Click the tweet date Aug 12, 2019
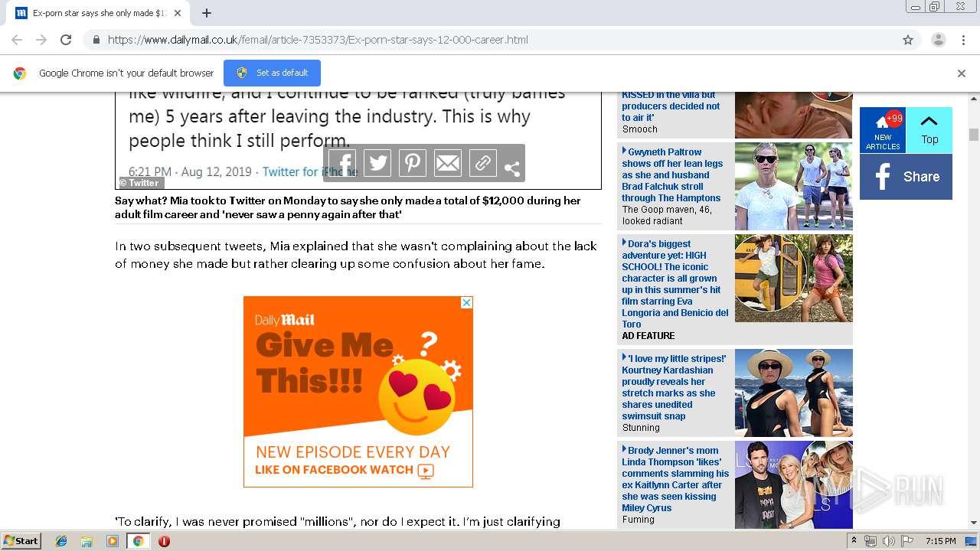This screenshot has height=551, width=980. pos(217,171)
